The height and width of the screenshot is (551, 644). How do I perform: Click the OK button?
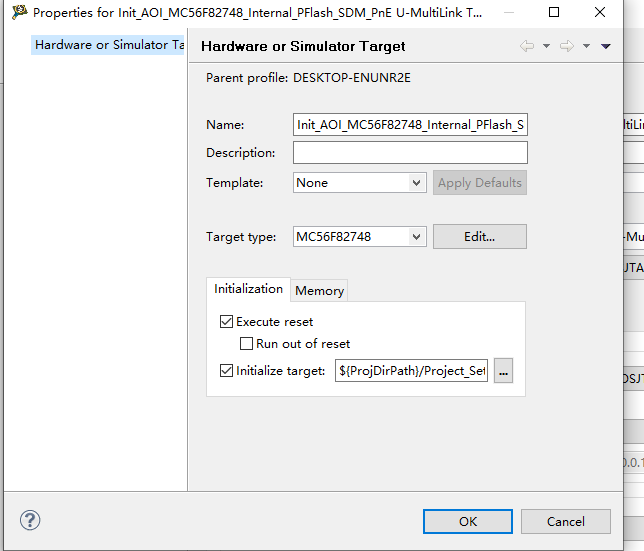(x=467, y=521)
